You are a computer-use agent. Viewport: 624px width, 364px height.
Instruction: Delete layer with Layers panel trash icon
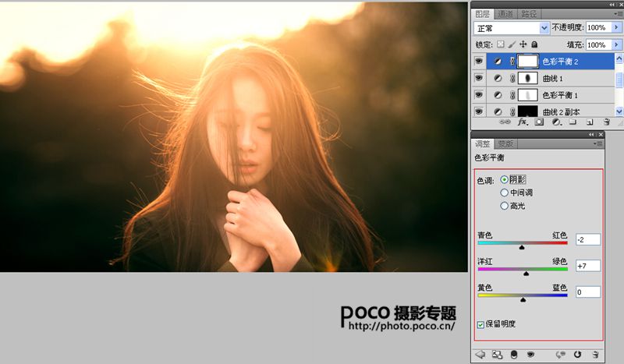pos(607,122)
